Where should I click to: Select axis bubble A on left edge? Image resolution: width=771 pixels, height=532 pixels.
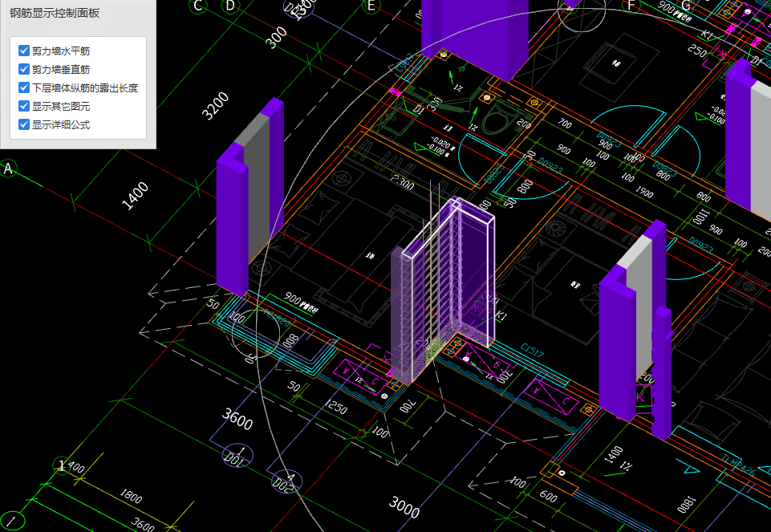[x=8, y=169]
